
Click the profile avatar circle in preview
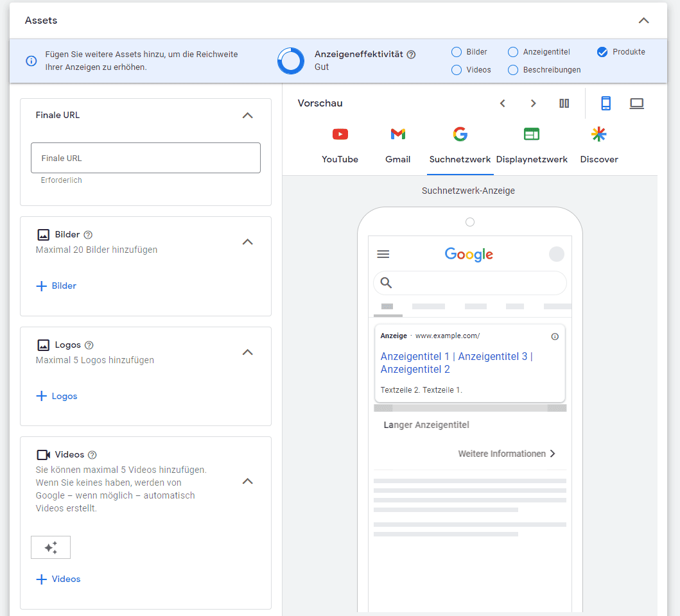pos(557,254)
